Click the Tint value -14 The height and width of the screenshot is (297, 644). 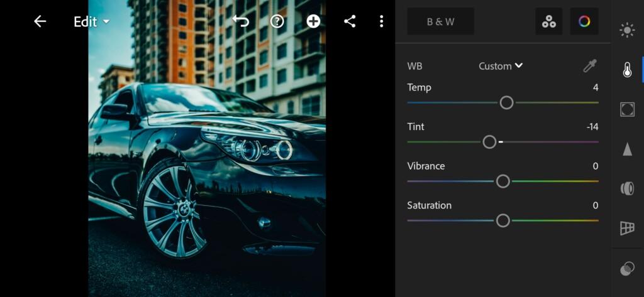tap(592, 127)
